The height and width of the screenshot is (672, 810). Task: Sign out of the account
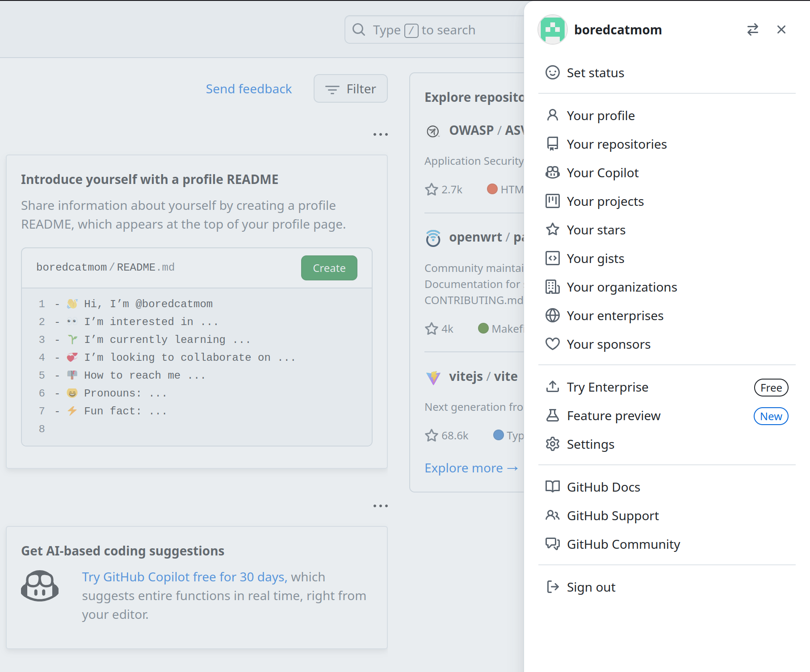(667, 587)
